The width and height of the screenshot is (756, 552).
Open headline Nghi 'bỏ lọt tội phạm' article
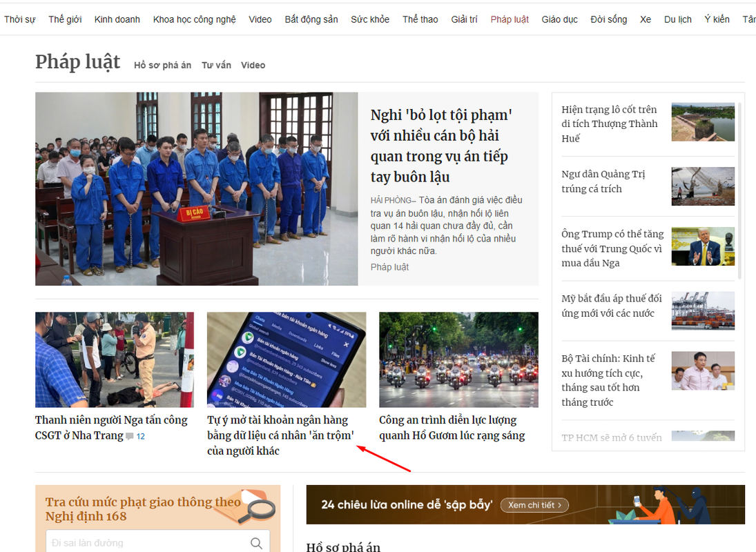(x=441, y=146)
